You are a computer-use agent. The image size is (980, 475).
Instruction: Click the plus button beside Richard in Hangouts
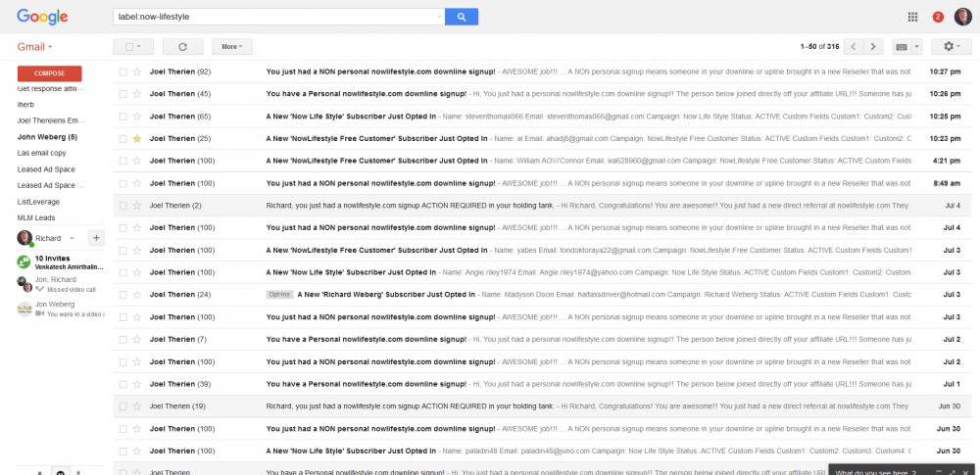click(96, 237)
